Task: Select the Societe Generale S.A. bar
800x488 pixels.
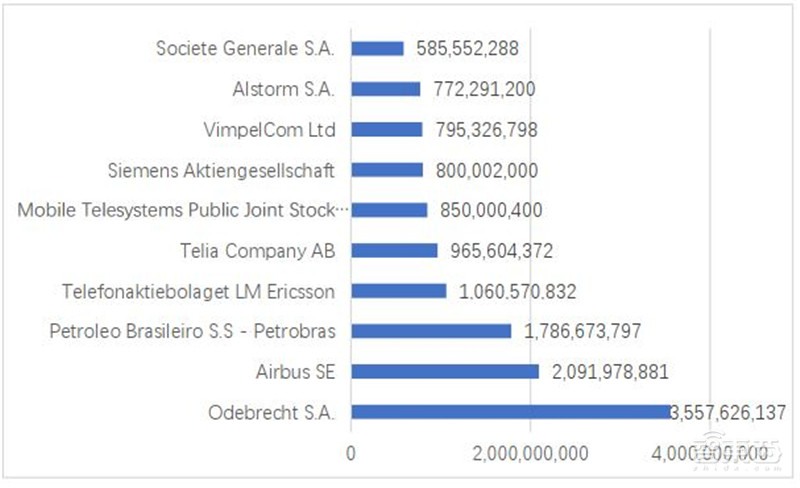Action: [377, 48]
